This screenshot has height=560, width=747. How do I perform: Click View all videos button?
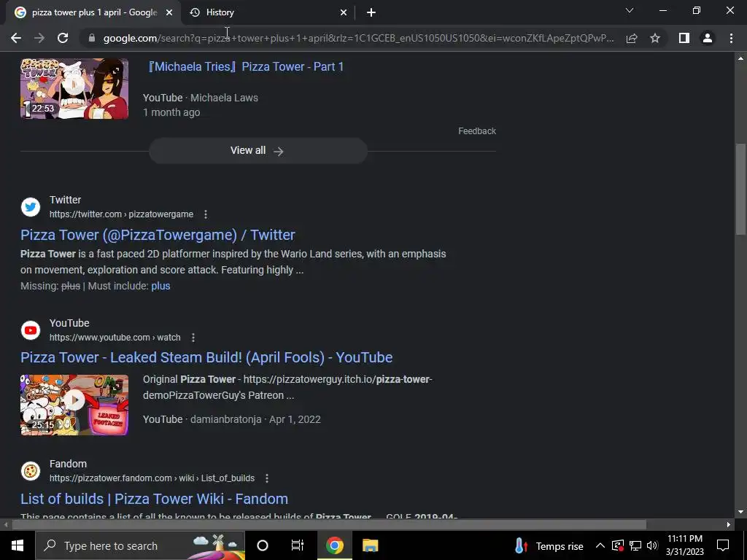258,150
